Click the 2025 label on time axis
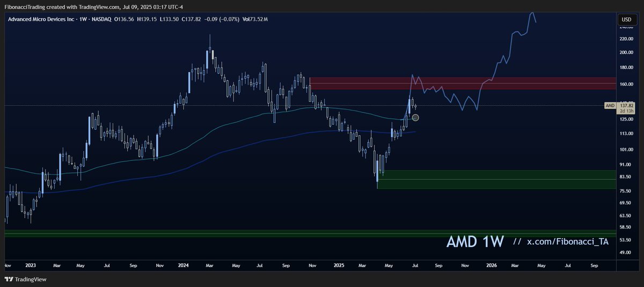The height and width of the screenshot is (287, 644). pyautogui.click(x=338, y=265)
